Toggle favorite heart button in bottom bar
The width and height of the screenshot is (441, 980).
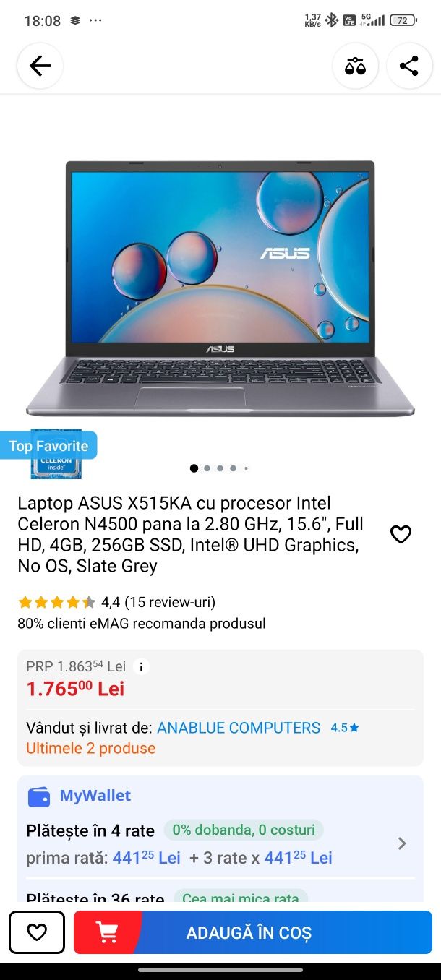tap(37, 932)
